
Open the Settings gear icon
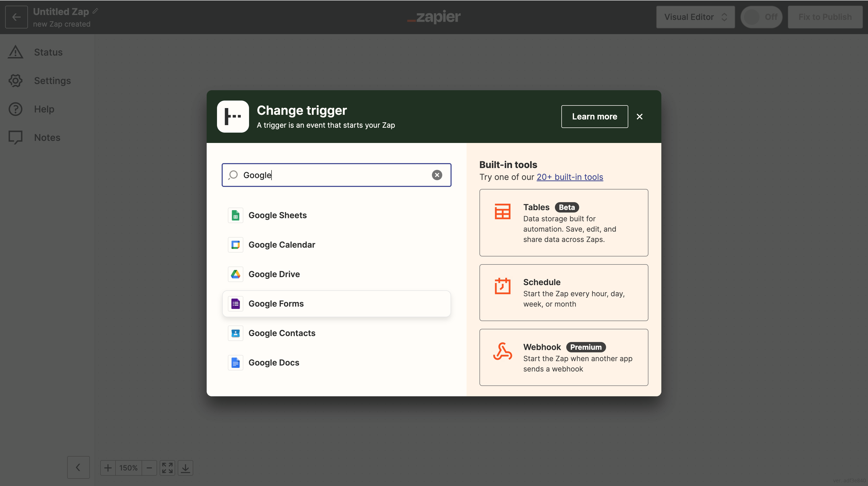[x=16, y=81]
